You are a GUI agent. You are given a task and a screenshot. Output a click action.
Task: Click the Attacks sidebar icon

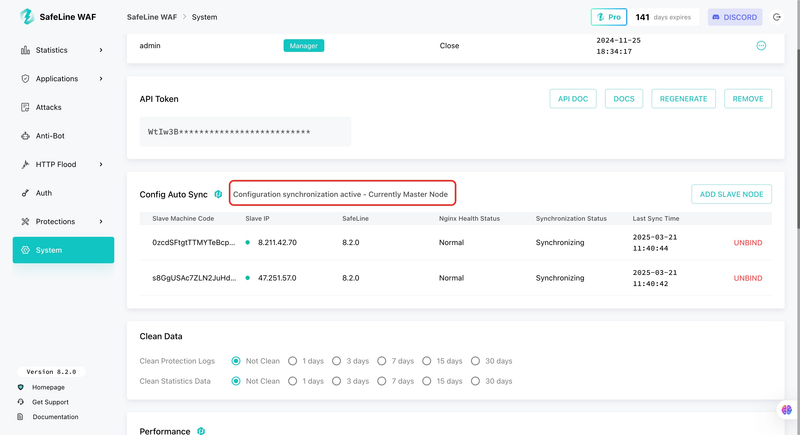[x=25, y=107]
